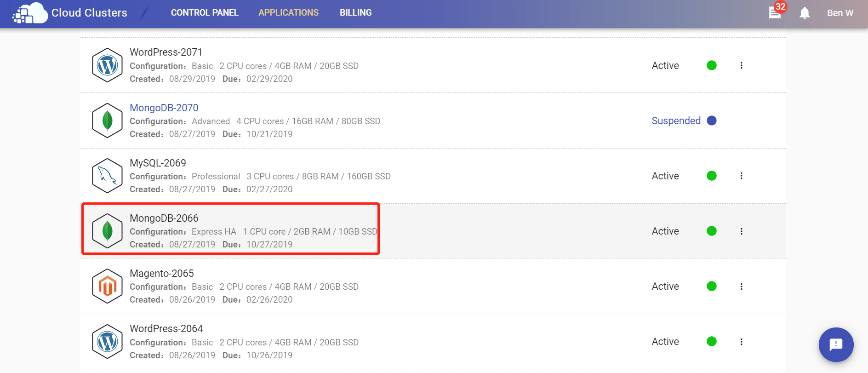Viewport: 868px width, 373px height.
Task: Click the Magento-2065 hexagon logo
Action: 107,286
